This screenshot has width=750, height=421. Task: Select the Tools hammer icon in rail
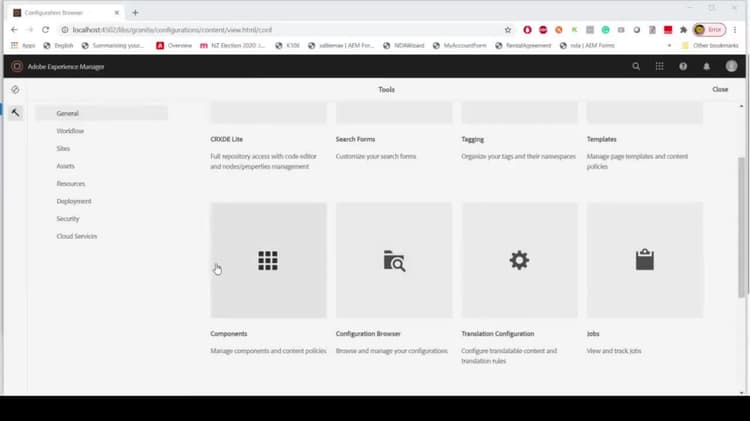coord(15,113)
